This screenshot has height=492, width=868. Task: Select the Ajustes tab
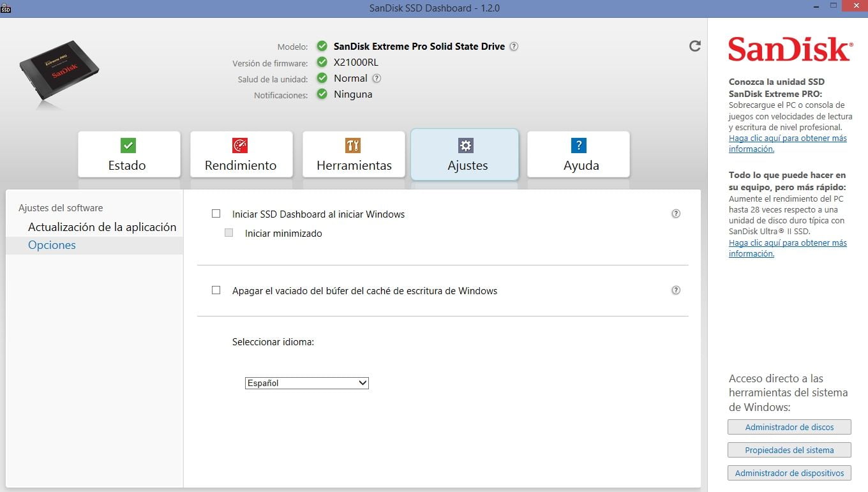point(465,154)
